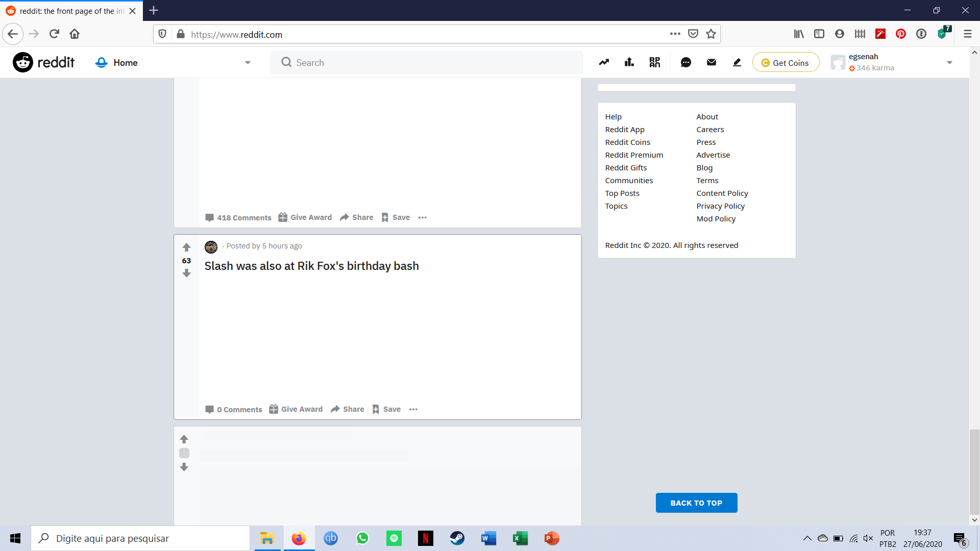Open the messages envelope icon
Viewport: 980px width, 551px height.
pos(711,62)
